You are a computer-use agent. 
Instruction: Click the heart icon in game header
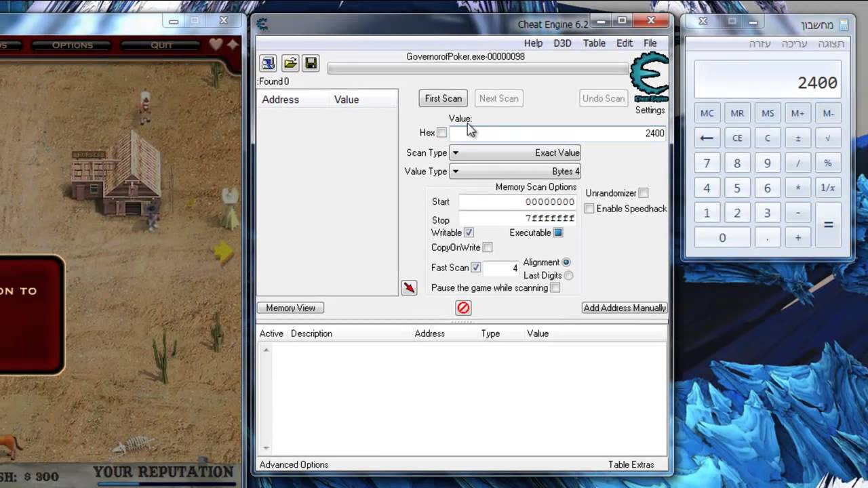tap(216, 45)
